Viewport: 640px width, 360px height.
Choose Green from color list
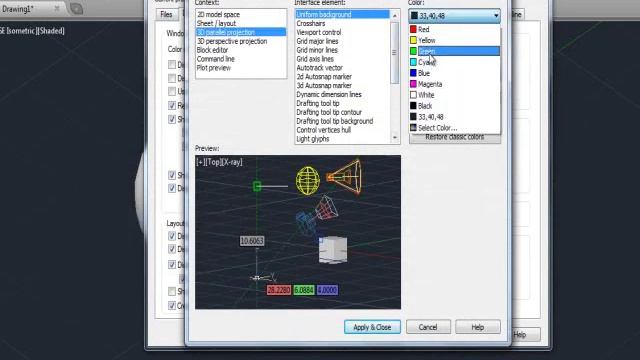454,51
